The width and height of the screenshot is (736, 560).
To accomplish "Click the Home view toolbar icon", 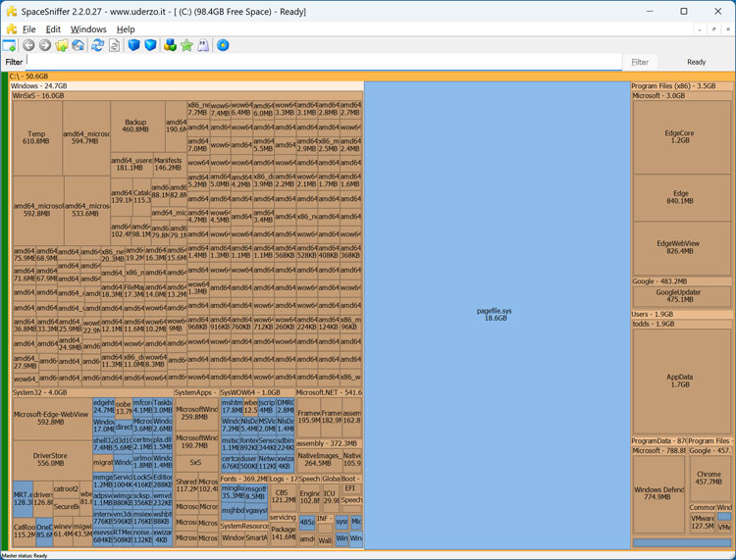I will (78, 45).
